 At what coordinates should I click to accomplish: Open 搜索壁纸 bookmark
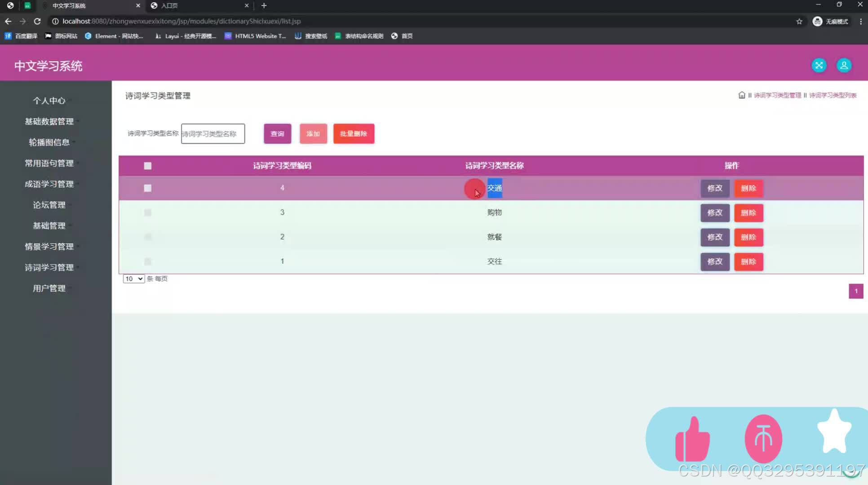tap(311, 36)
